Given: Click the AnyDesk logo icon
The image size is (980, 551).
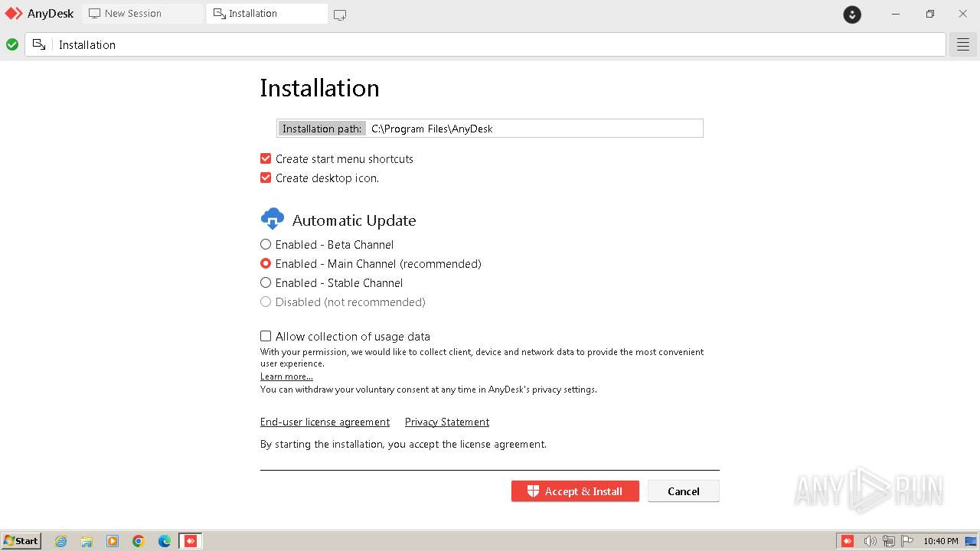Looking at the screenshot, I should click(x=14, y=14).
